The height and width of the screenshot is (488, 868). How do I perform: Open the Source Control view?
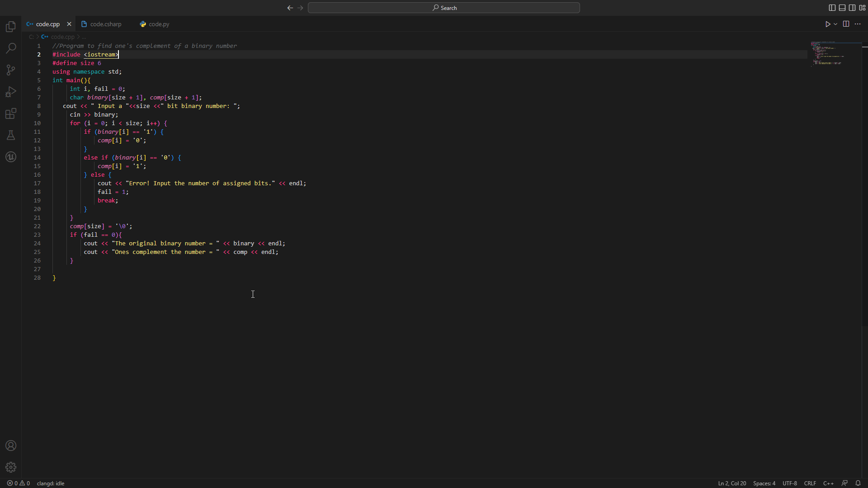pos(11,70)
